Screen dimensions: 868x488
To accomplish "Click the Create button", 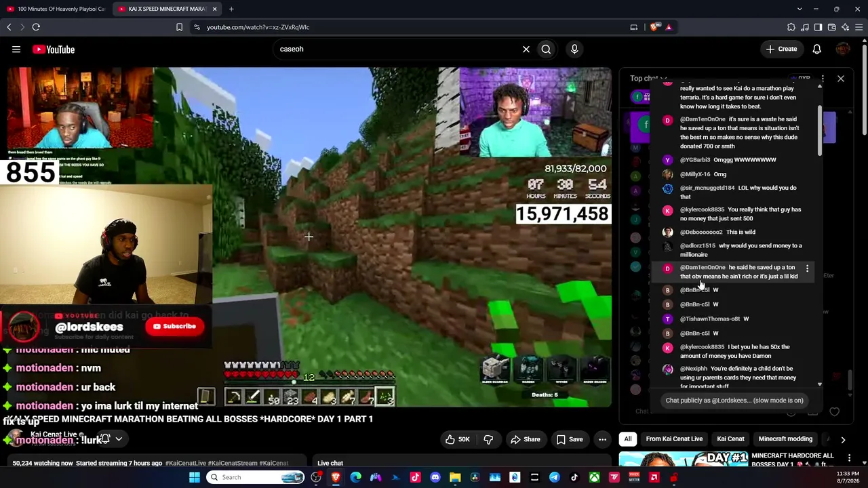I will [781, 49].
